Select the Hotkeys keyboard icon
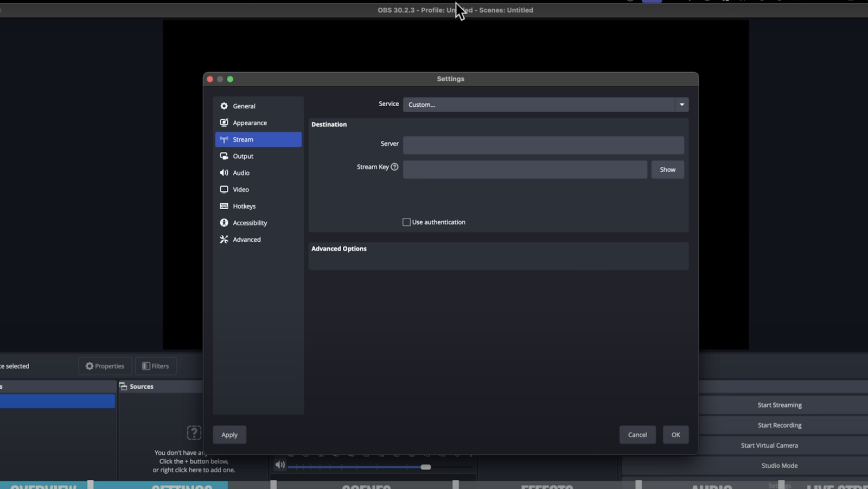868x489 pixels. click(x=224, y=206)
